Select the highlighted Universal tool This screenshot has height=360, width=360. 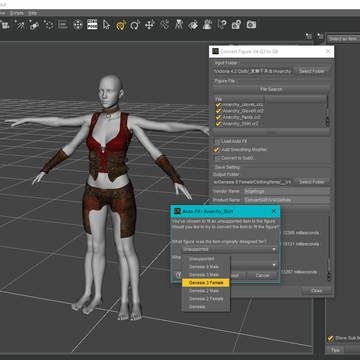121,25
